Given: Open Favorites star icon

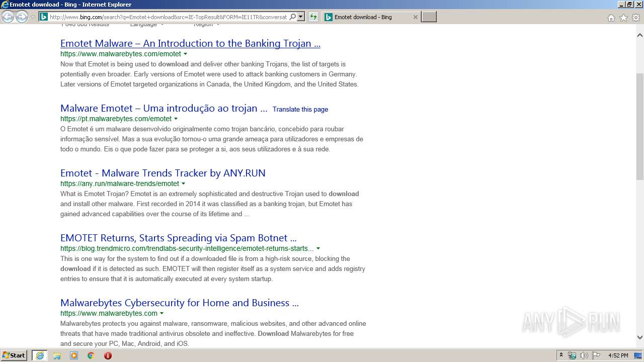Looking at the screenshot, I should (623, 18).
